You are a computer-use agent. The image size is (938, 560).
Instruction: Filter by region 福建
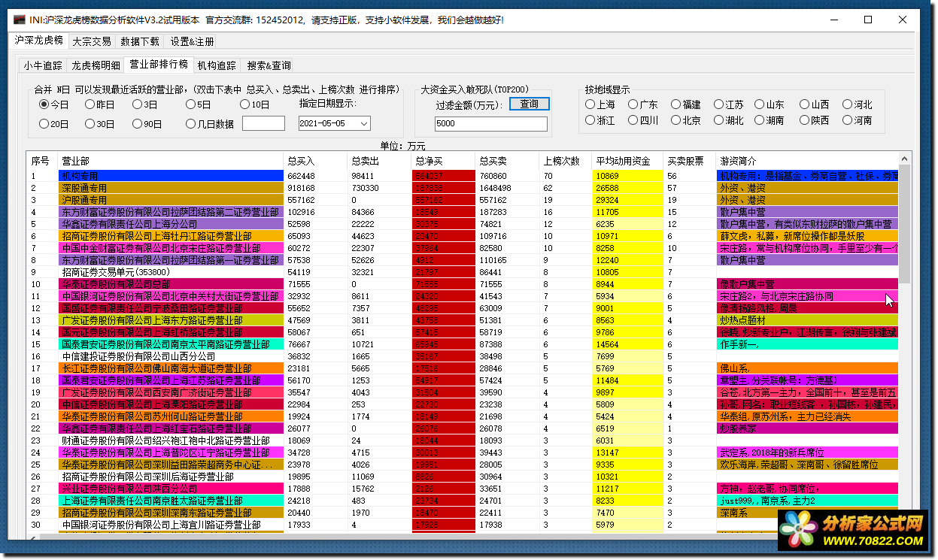click(x=685, y=104)
